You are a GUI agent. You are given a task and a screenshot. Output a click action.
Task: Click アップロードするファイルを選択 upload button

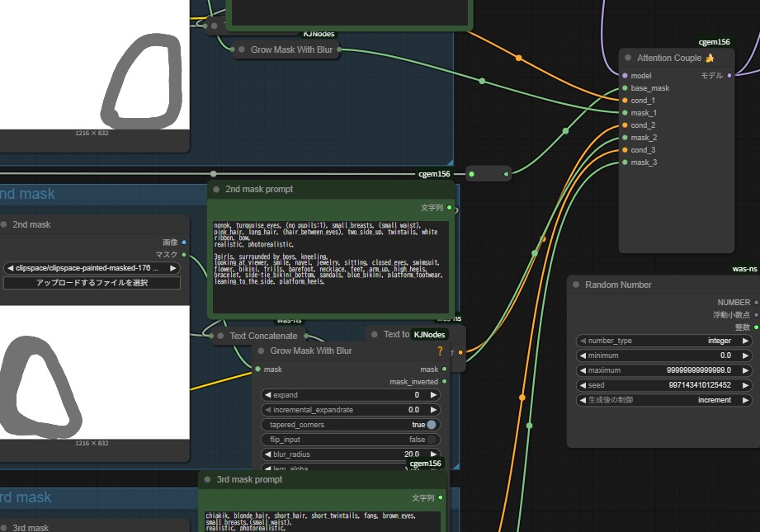(x=92, y=283)
